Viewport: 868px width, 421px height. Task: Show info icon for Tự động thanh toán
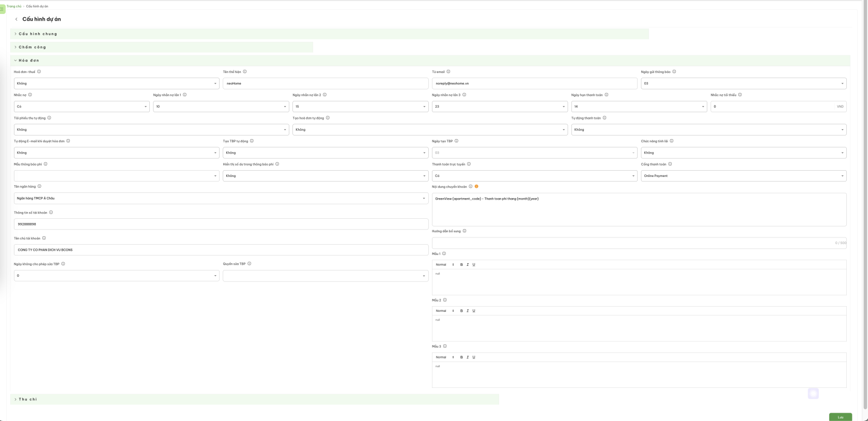click(x=605, y=118)
